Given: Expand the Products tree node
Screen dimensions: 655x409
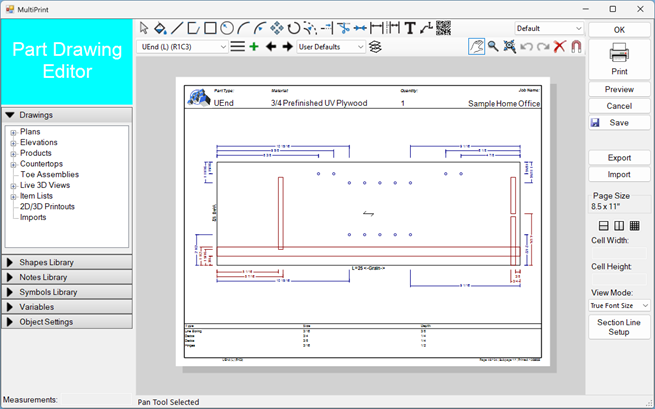Looking at the screenshot, I should coord(13,154).
